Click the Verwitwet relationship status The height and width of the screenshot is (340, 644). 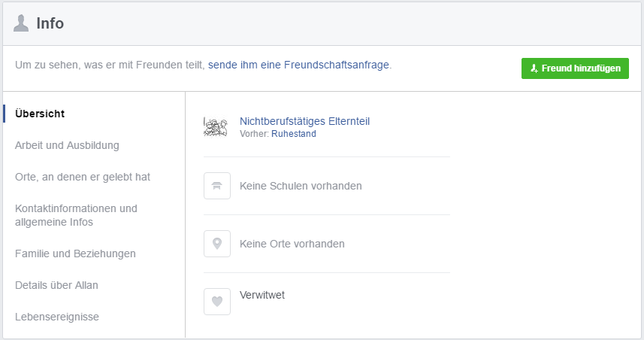coord(262,295)
